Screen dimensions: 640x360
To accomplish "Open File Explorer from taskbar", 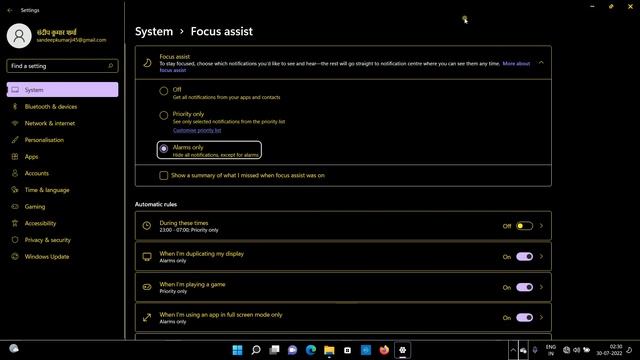I will (329, 350).
